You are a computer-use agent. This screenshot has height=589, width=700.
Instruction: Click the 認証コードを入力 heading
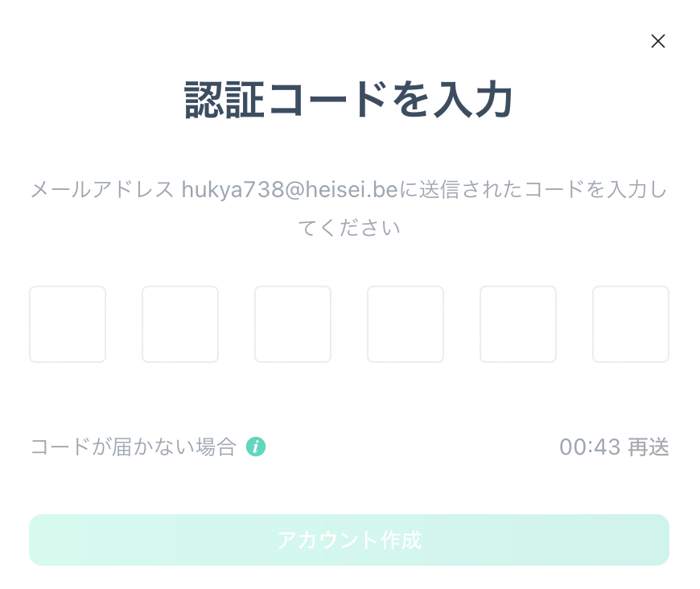348,100
